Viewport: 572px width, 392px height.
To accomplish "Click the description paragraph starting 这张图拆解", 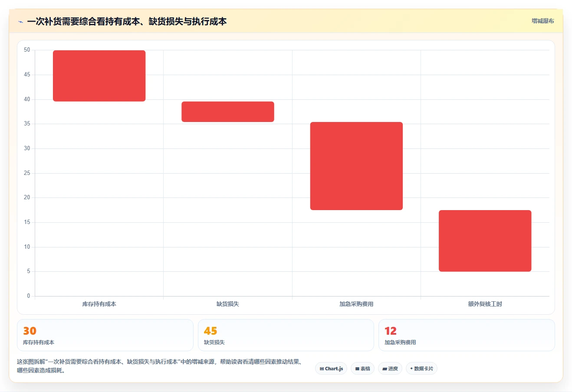I will (160, 366).
